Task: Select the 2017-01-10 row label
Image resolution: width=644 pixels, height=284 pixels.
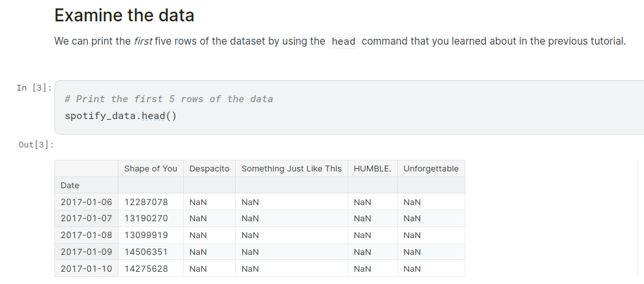Action: coord(86,268)
